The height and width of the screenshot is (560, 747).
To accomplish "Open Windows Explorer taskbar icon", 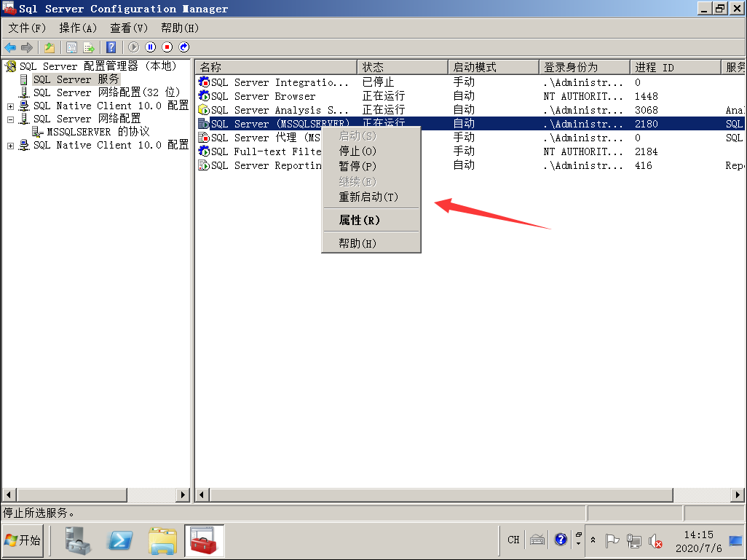I will pyautogui.click(x=162, y=540).
